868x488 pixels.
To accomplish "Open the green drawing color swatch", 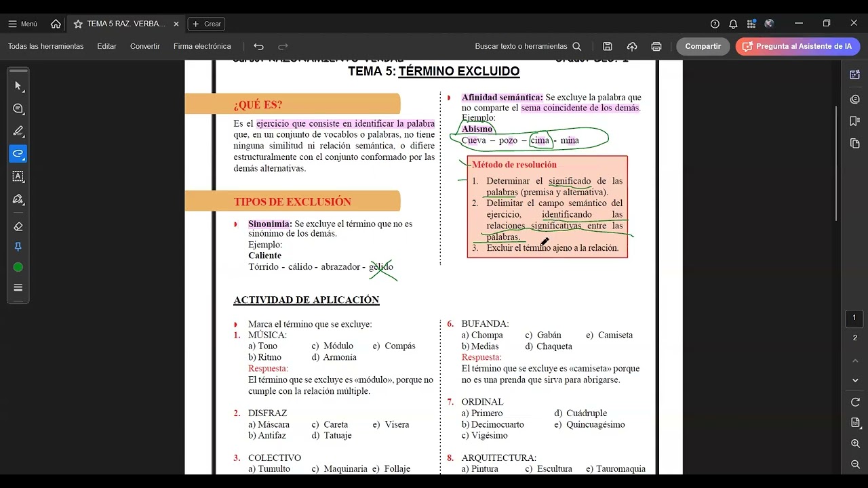I will pyautogui.click(x=18, y=267).
